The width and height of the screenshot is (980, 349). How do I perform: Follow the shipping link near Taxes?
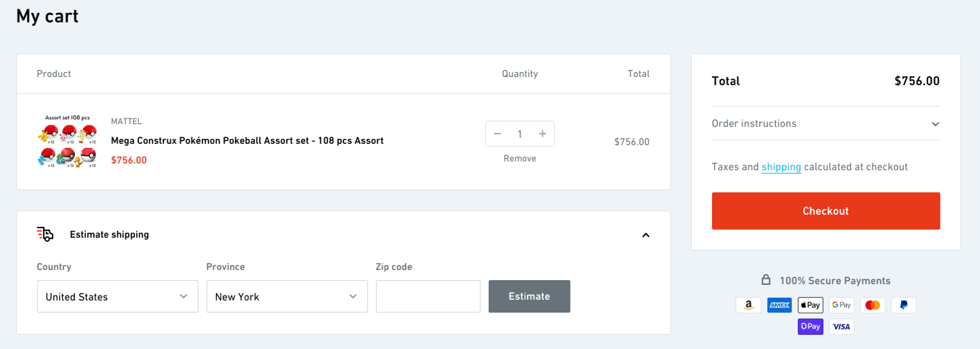781,167
